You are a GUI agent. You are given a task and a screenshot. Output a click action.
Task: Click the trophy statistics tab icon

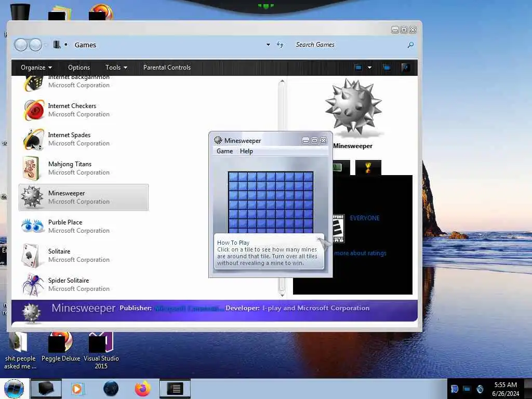368,167
